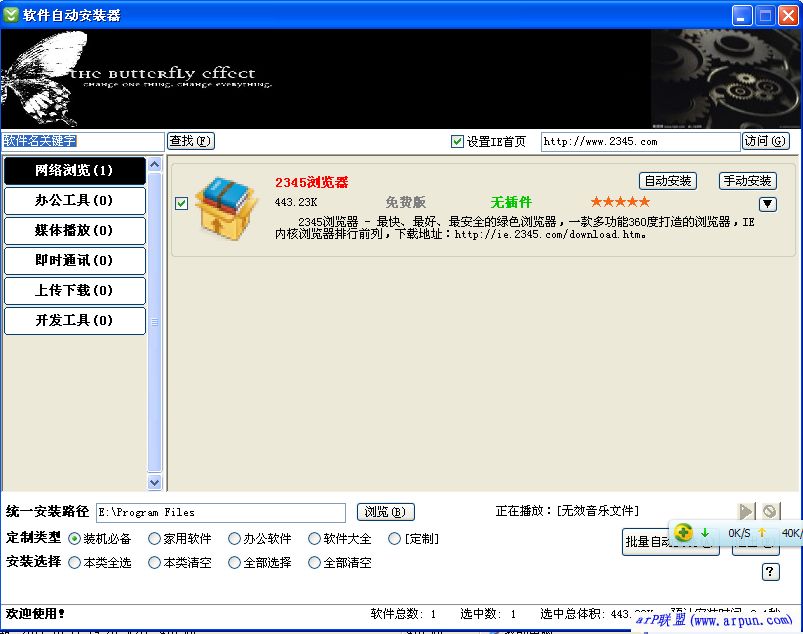The height and width of the screenshot is (634, 803).
Task: Click the 2345浏览器 software icon thumbnail
Action: pyautogui.click(x=225, y=205)
